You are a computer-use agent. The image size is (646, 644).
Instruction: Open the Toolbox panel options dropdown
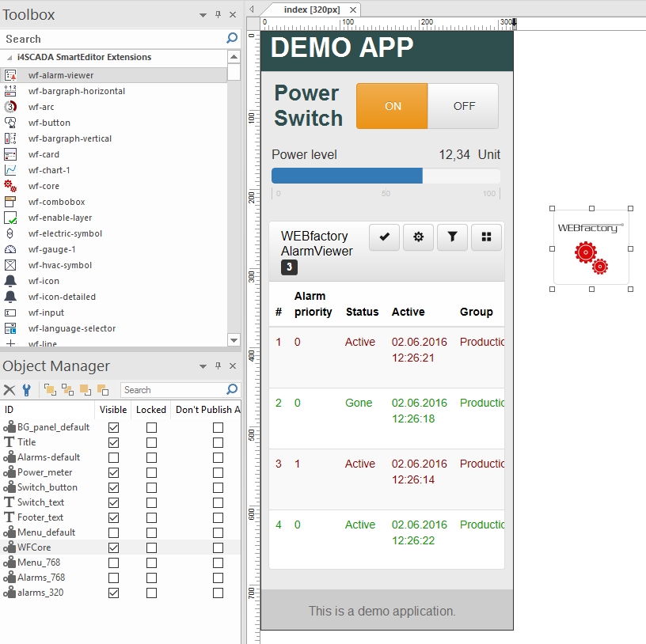203,15
